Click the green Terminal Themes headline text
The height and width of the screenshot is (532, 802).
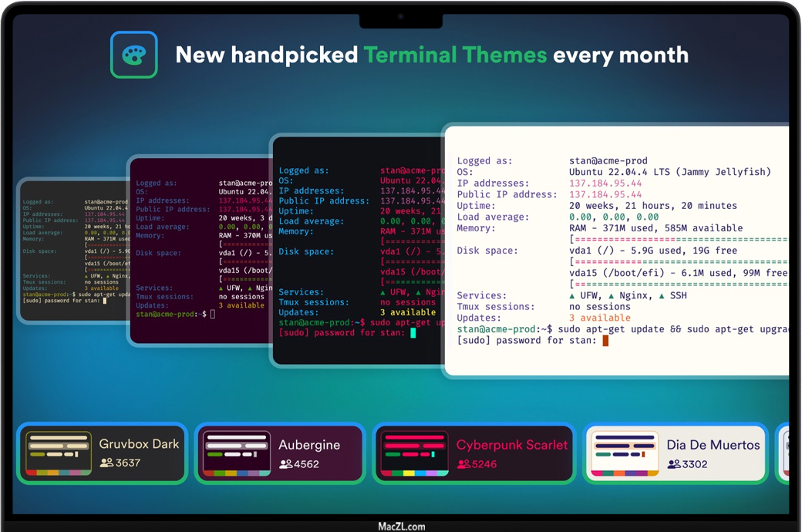(455, 55)
